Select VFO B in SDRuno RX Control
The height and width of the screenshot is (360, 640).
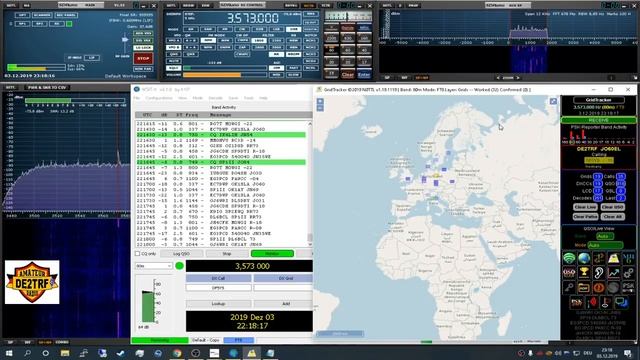click(173, 47)
